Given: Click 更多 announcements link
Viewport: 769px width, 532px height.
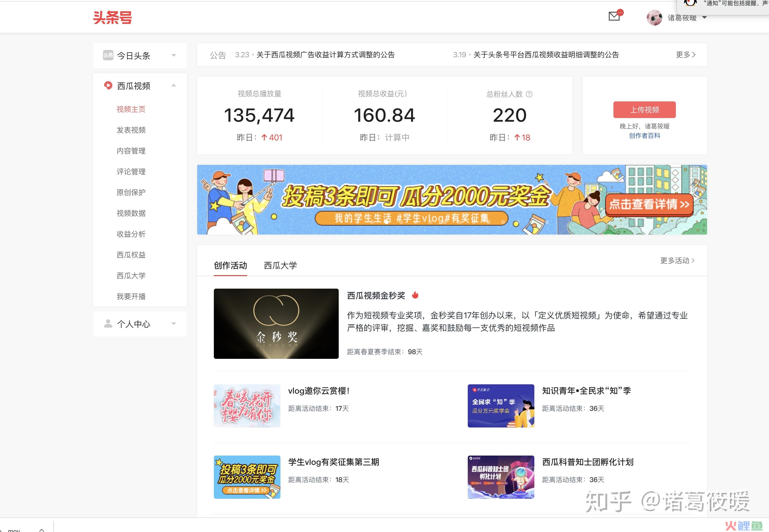Looking at the screenshot, I should coord(686,55).
